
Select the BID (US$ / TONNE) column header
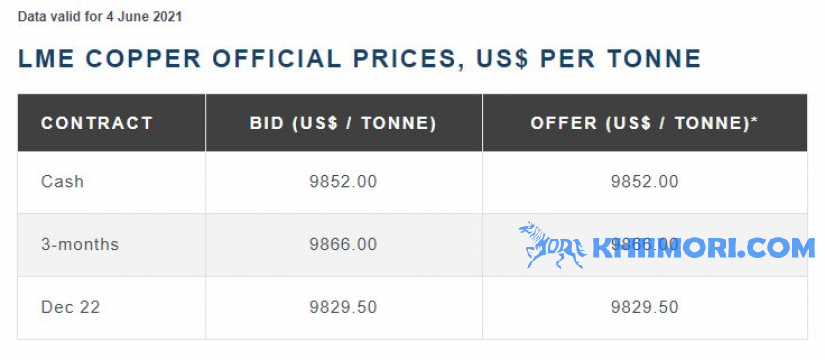pos(343,123)
